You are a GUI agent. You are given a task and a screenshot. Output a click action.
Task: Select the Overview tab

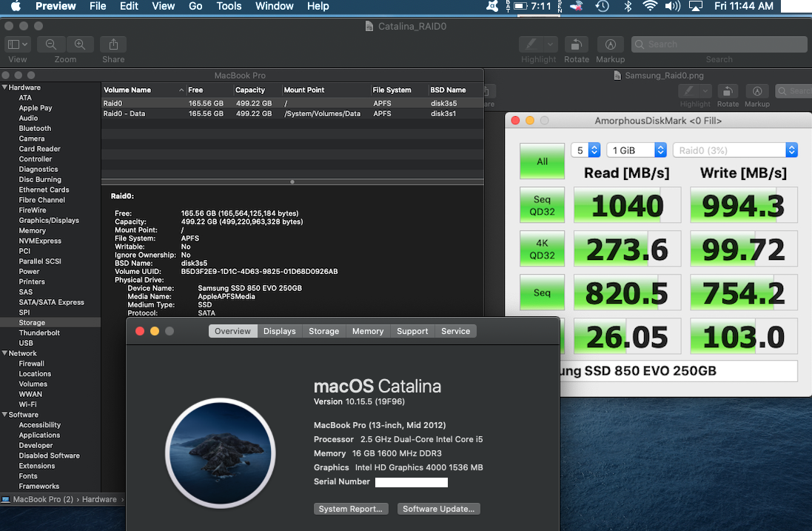[x=232, y=332]
